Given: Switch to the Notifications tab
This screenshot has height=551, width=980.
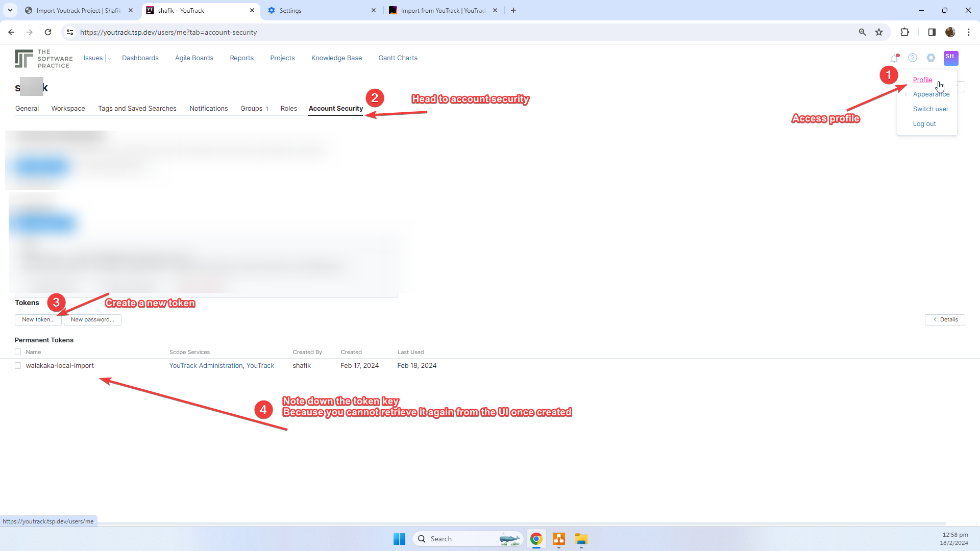Looking at the screenshot, I should coord(208,109).
